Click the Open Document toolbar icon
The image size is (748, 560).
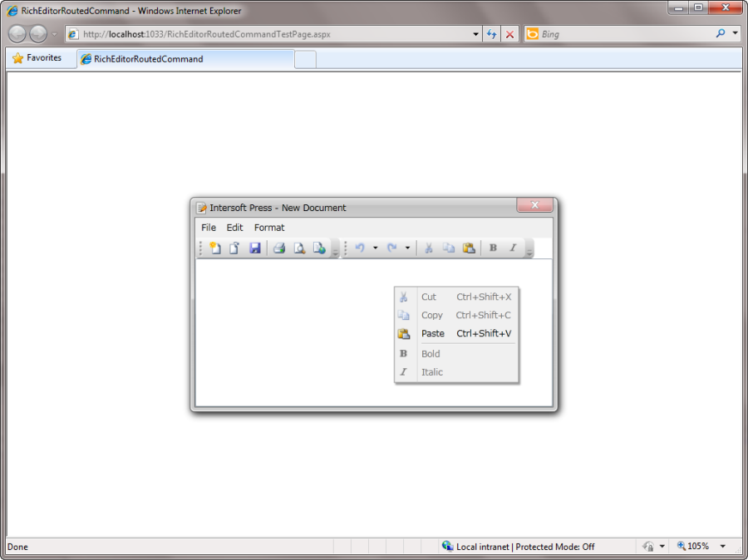pos(234,248)
